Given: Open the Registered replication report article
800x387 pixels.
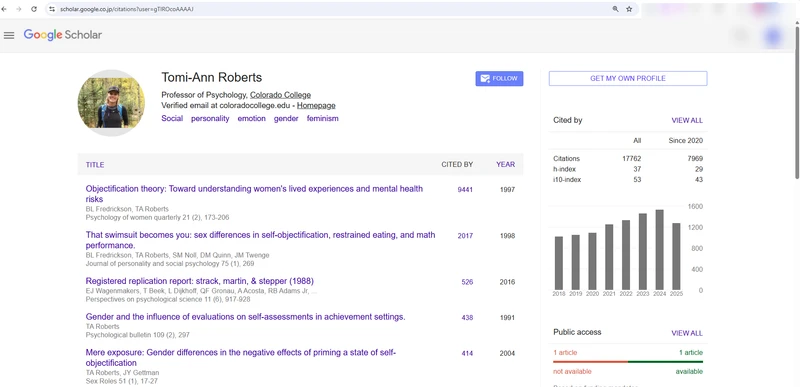Looking at the screenshot, I should click(x=199, y=281).
